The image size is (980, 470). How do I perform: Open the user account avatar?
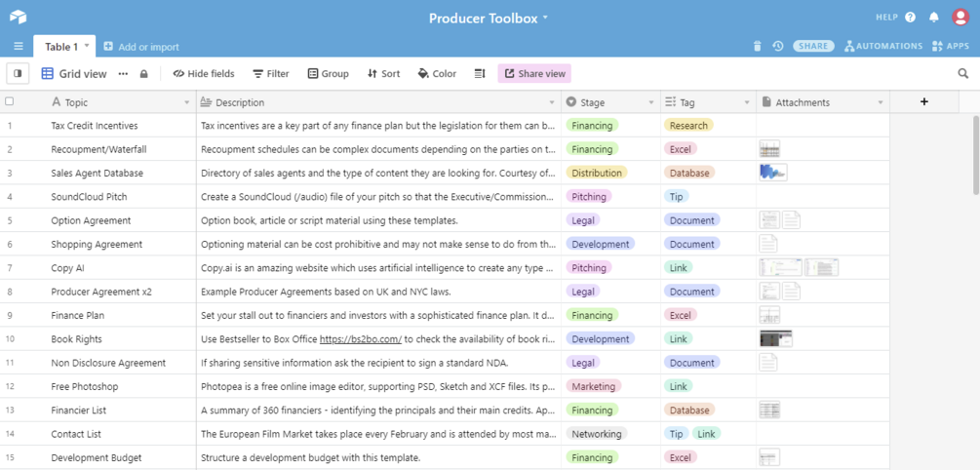pos(960,18)
